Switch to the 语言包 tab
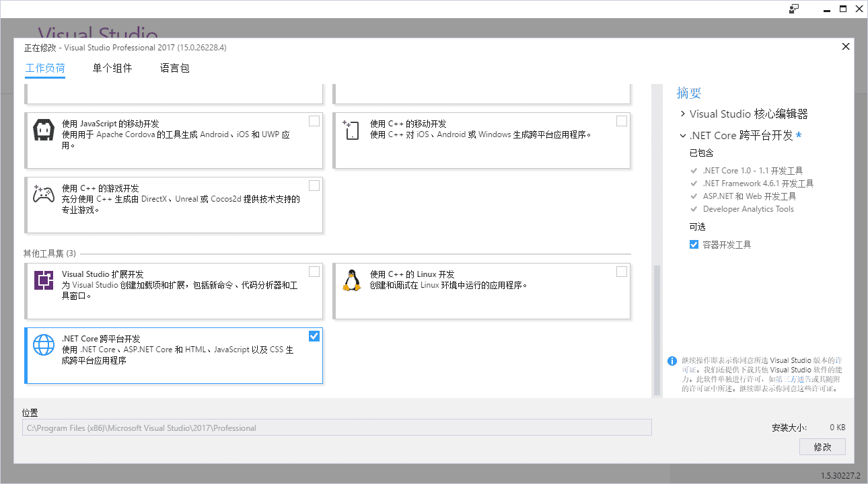 [175, 68]
